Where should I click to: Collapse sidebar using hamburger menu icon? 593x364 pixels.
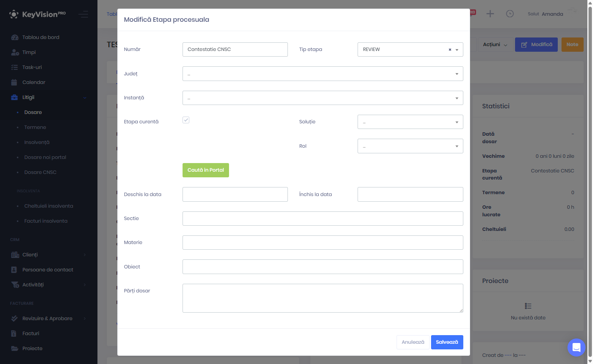[x=84, y=14]
